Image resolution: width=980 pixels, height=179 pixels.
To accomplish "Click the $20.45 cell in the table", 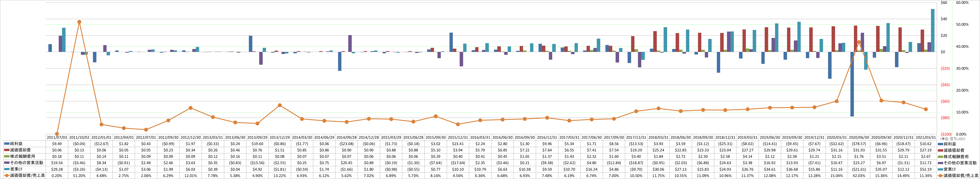I will (x=347, y=163).
